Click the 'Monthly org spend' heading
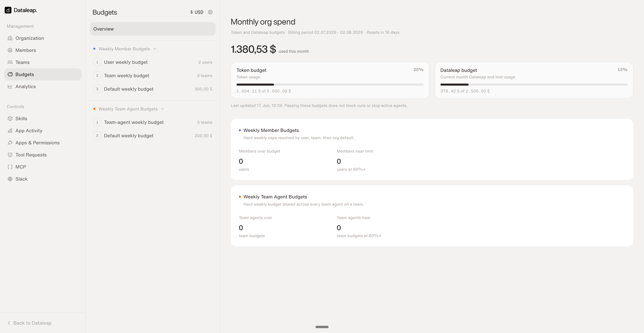644x333 pixels. point(263,22)
